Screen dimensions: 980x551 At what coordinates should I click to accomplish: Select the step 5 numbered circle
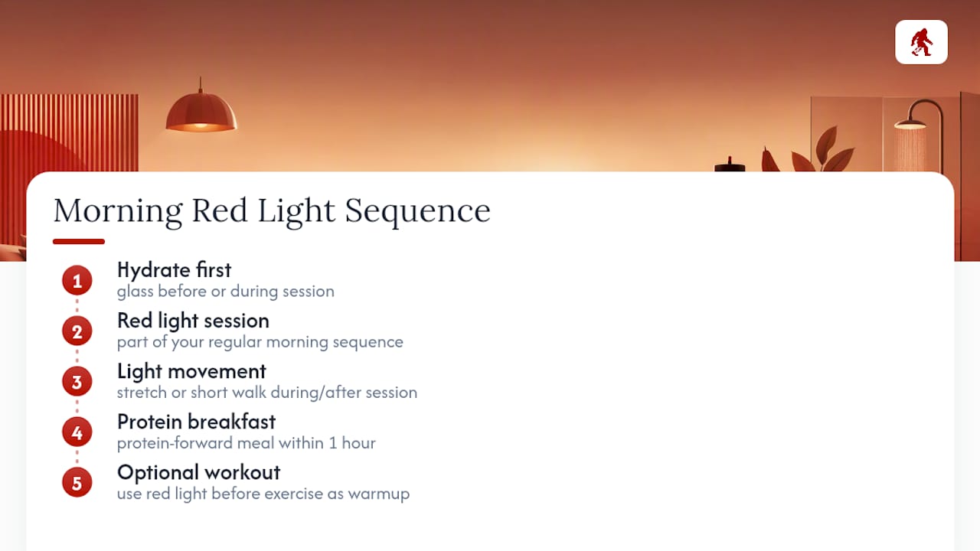77,484
